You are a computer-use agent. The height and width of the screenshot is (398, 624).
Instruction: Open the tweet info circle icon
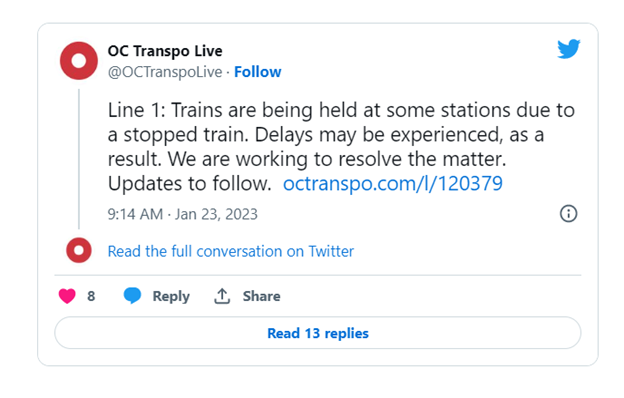[568, 214]
